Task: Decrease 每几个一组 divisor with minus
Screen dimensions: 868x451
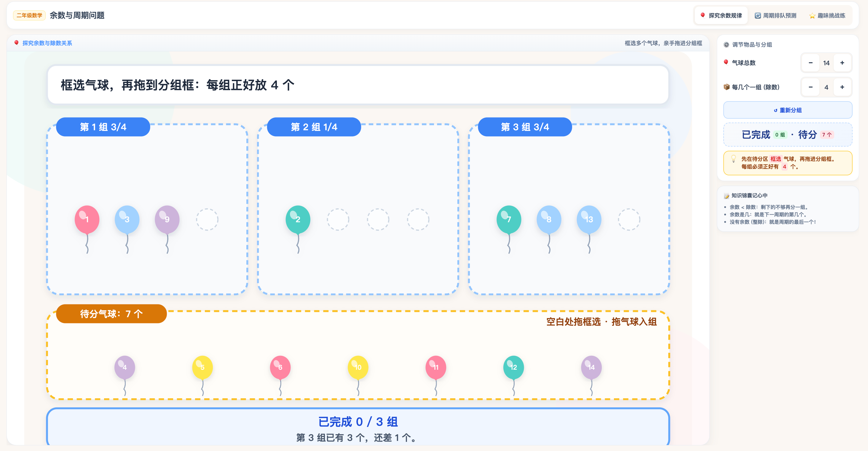Action: coord(810,87)
